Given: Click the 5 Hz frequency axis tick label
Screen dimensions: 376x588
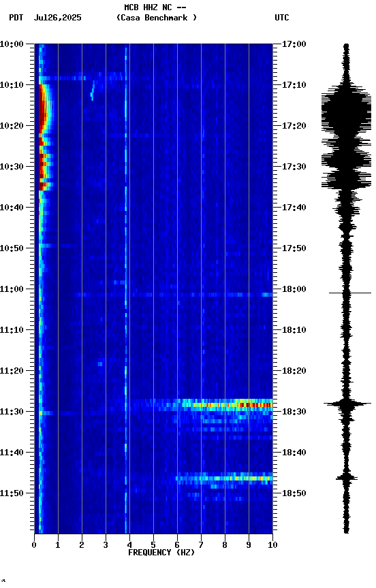Looking at the screenshot, I should click(x=153, y=545).
